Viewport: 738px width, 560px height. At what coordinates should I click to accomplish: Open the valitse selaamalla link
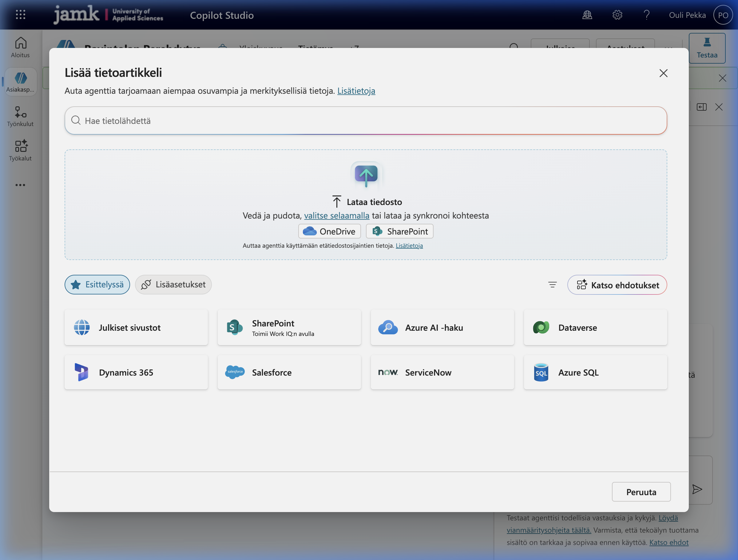click(336, 215)
